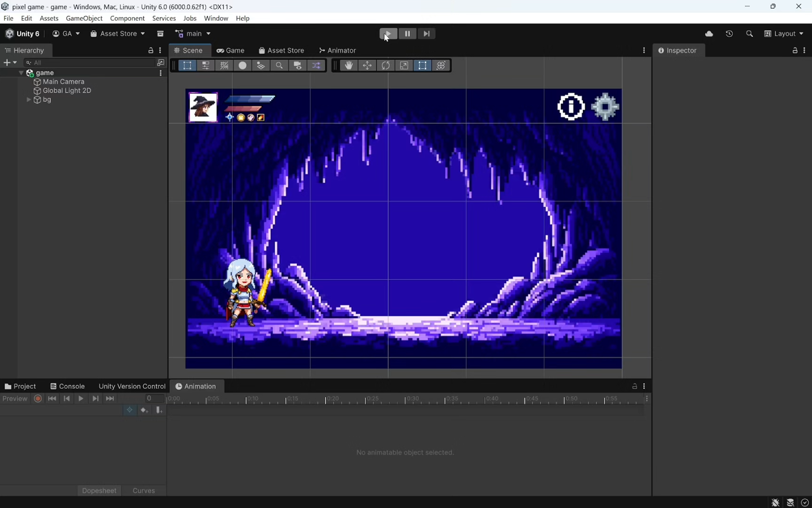
Task: Lock the Inspector panel
Action: [794, 50]
